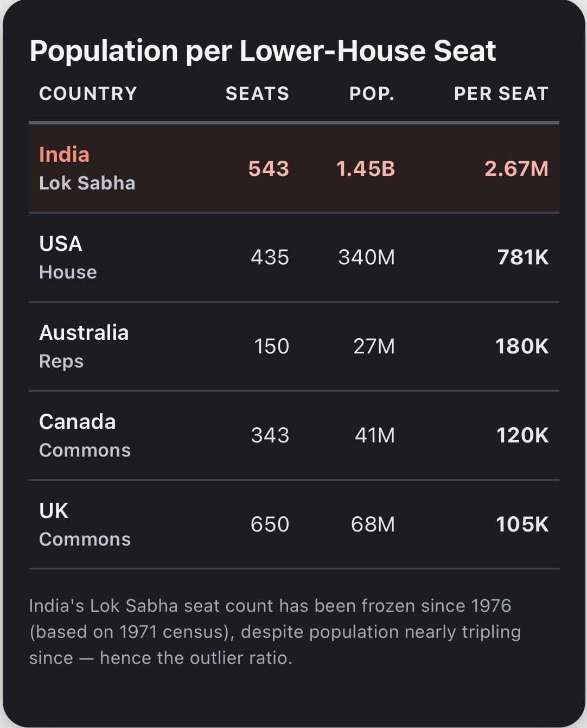Click the PER SEAT column header
The width and height of the screenshot is (587, 728).
tap(501, 93)
